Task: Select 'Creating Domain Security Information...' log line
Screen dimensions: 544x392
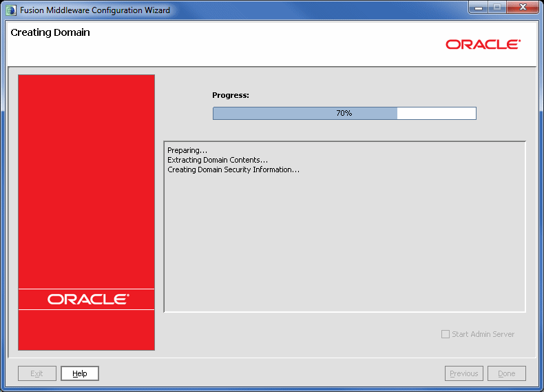Action: 233,169
